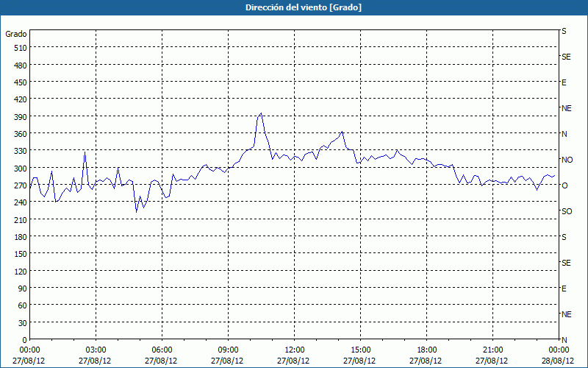588x368 pixels.
Task: Select the 210 y-axis value
Action: pos(21,219)
